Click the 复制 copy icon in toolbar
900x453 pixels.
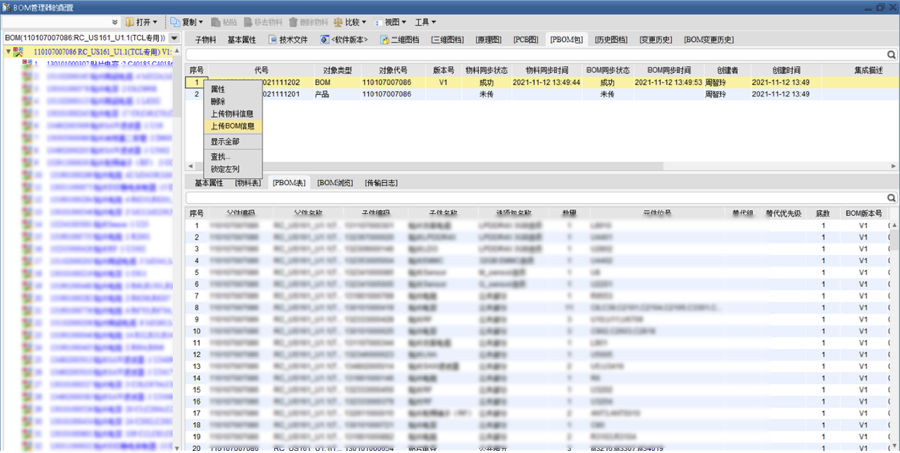(175, 22)
